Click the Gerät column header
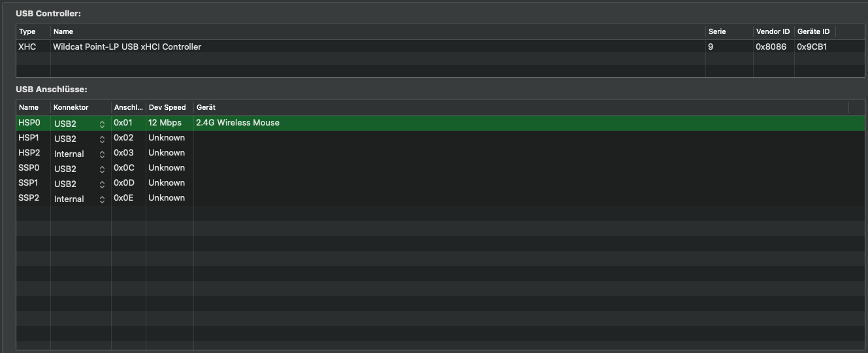The height and width of the screenshot is (353, 868). pos(206,107)
